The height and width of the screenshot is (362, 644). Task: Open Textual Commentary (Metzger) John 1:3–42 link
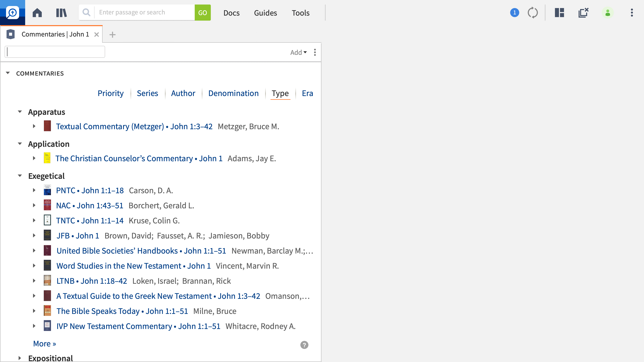[x=134, y=126]
